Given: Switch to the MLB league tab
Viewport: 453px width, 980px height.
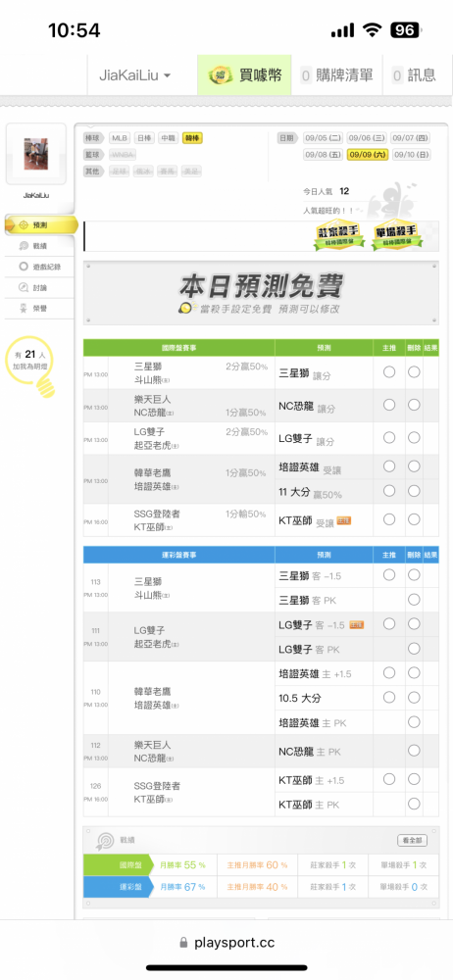Looking at the screenshot, I should coord(120,138).
